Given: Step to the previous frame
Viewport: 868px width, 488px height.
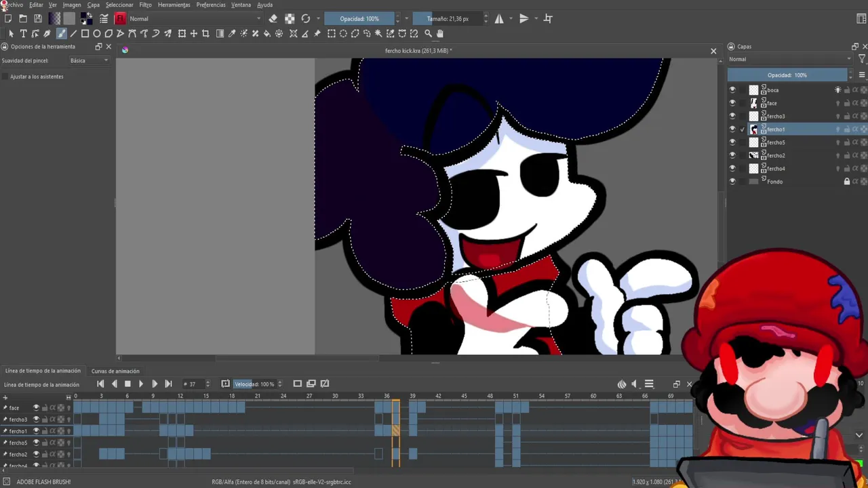Looking at the screenshot, I should point(114,384).
